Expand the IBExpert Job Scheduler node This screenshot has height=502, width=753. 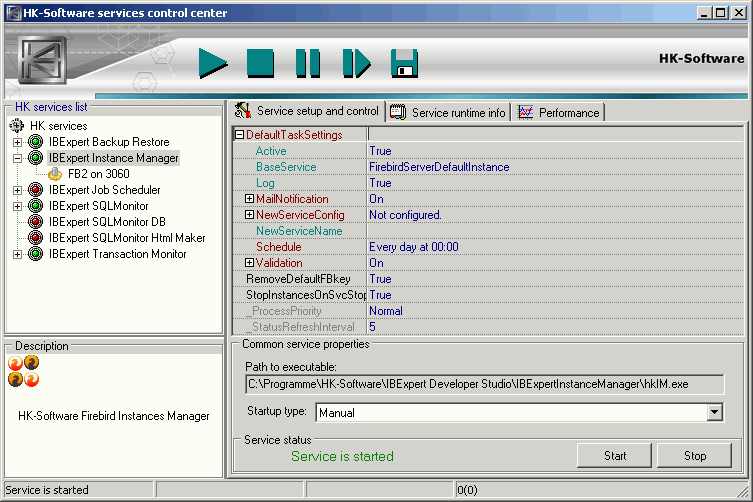tap(17, 190)
